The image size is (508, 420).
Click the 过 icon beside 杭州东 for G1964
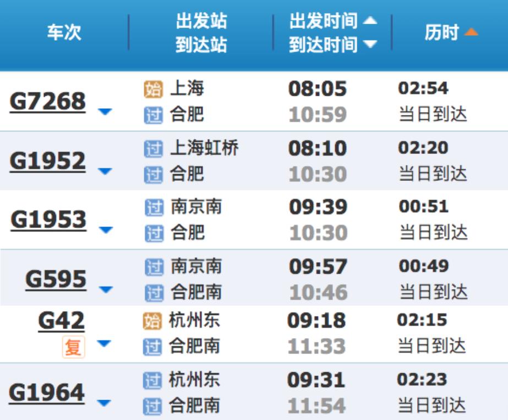152,380
